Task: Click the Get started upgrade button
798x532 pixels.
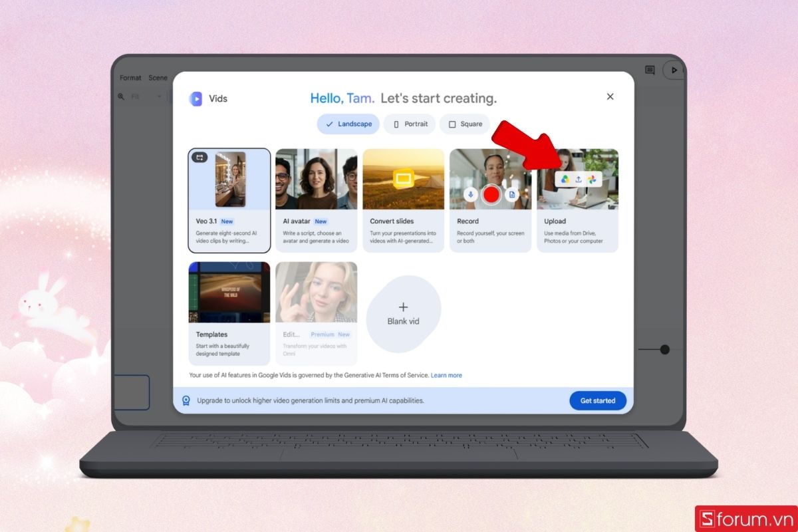Action: point(598,400)
